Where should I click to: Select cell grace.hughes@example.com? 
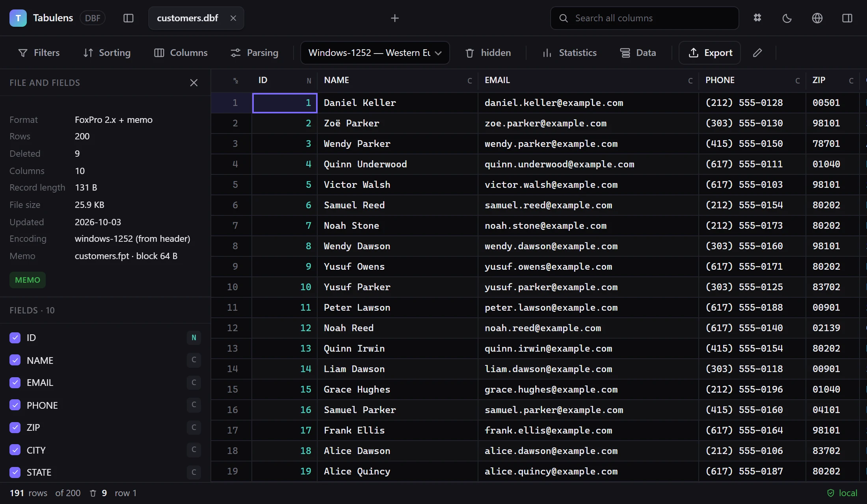pyautogui.click(x=588, y=389)
